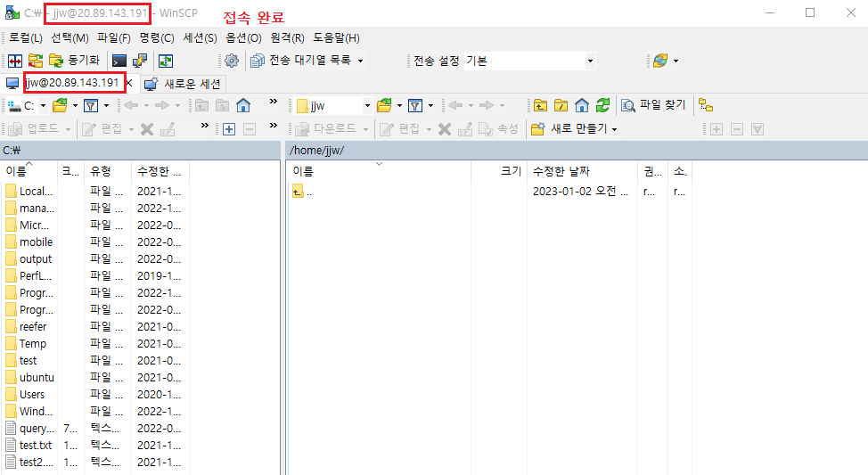Viewport: 868px width, 475px height.
Task: Click the Keep Remote Directory Up To Date icon
Action: tap(166, 61)
